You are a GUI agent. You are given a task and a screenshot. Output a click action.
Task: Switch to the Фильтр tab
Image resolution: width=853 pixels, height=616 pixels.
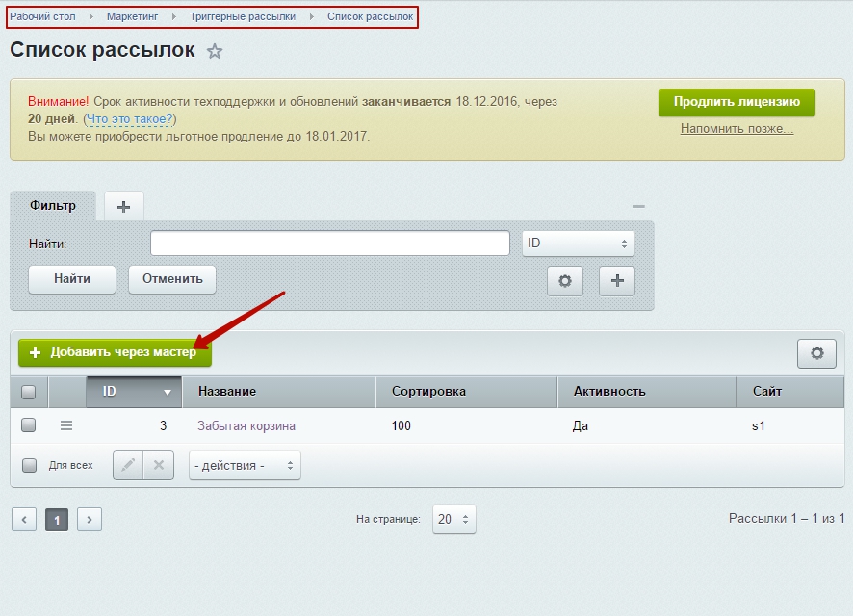53,206
